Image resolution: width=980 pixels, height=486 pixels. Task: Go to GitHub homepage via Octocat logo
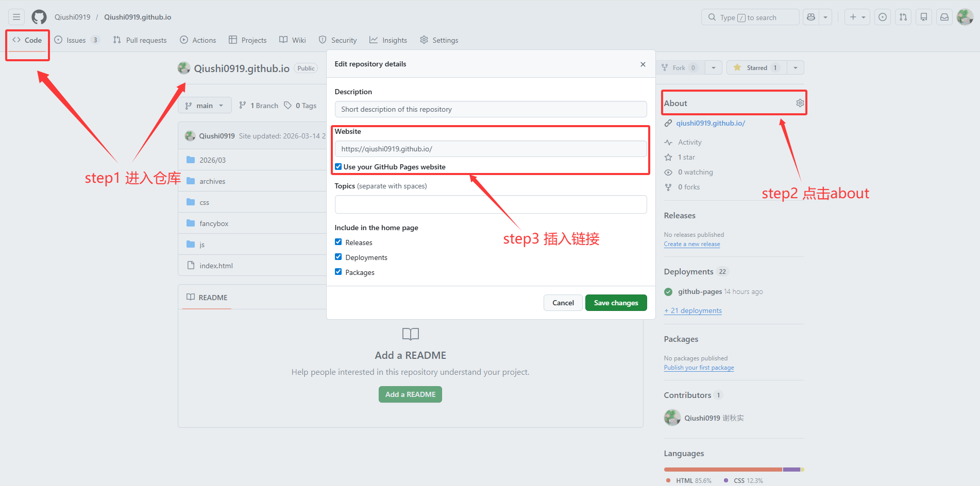tap(39, 17)
